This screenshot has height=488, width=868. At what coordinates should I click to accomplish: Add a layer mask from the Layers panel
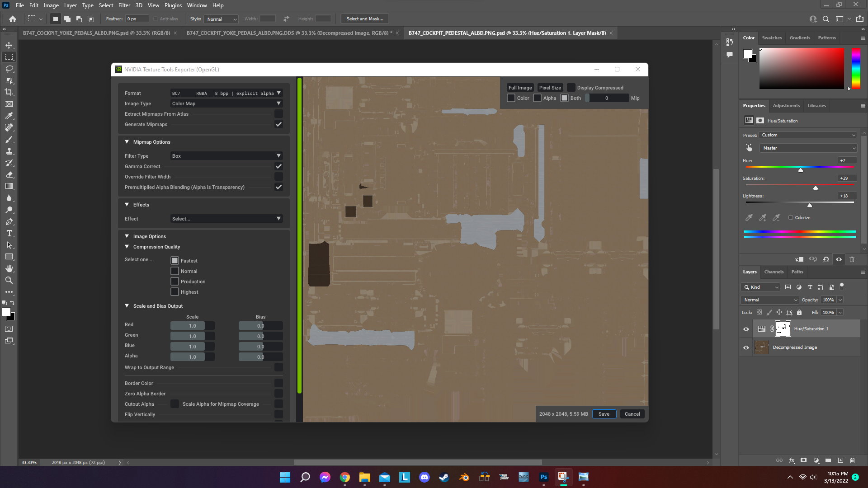(x=804, y=460)
